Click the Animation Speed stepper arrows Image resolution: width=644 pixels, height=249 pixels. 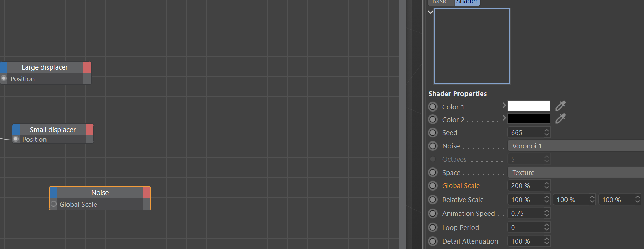[x=547, y=213]
